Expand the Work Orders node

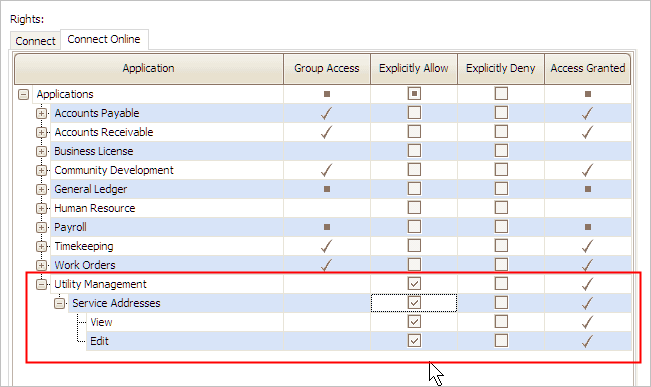click(x=41, y=265)
